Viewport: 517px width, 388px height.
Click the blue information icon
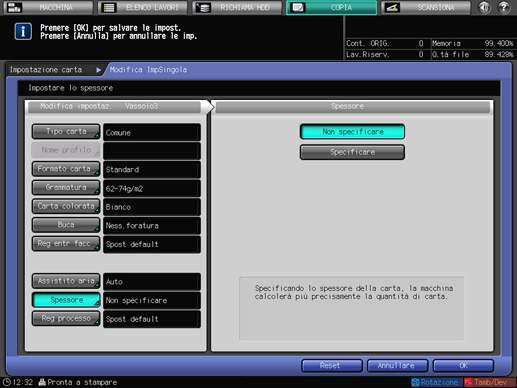click(23, 32)
